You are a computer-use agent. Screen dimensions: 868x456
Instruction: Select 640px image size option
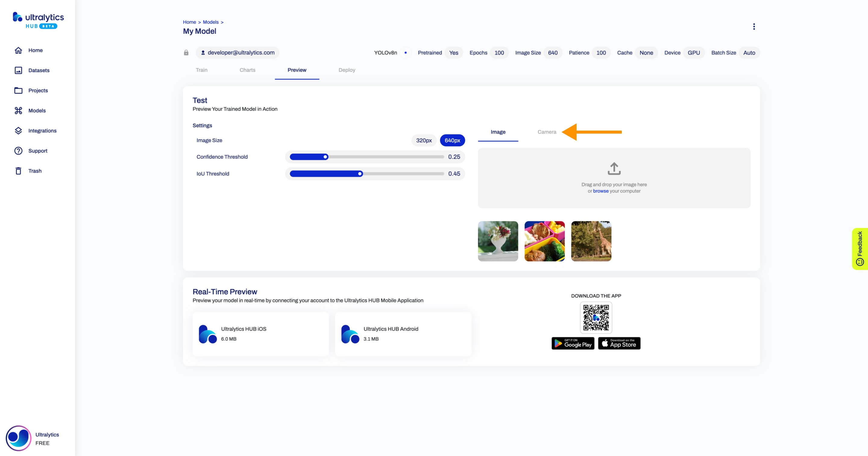[x=453, y=140]
